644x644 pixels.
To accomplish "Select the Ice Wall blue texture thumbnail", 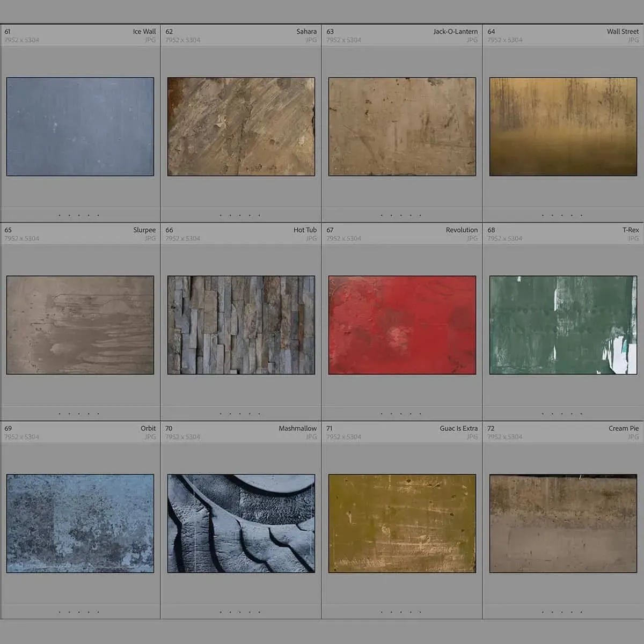I will point(80,127).
